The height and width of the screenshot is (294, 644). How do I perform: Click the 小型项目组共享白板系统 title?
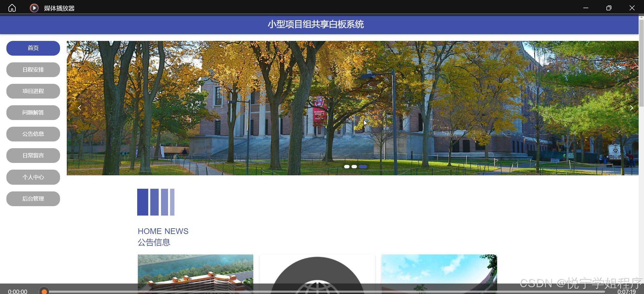316,24
